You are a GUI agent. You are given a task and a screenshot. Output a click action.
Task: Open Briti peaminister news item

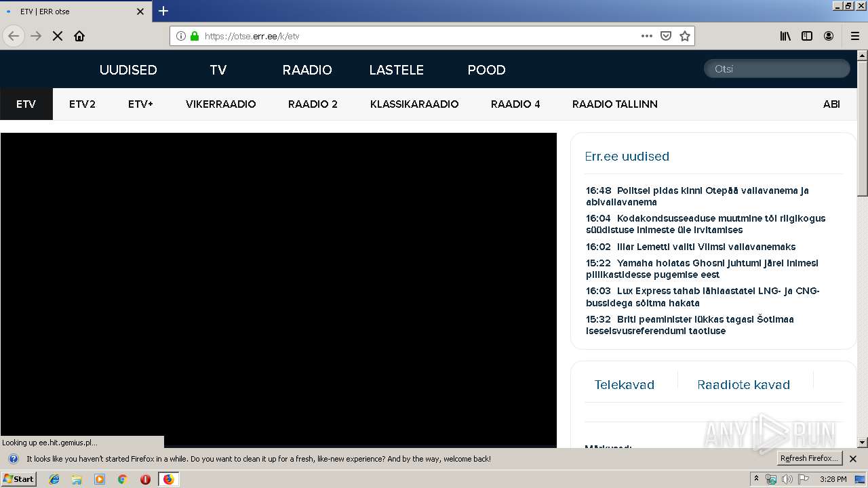tap(690, 325)
